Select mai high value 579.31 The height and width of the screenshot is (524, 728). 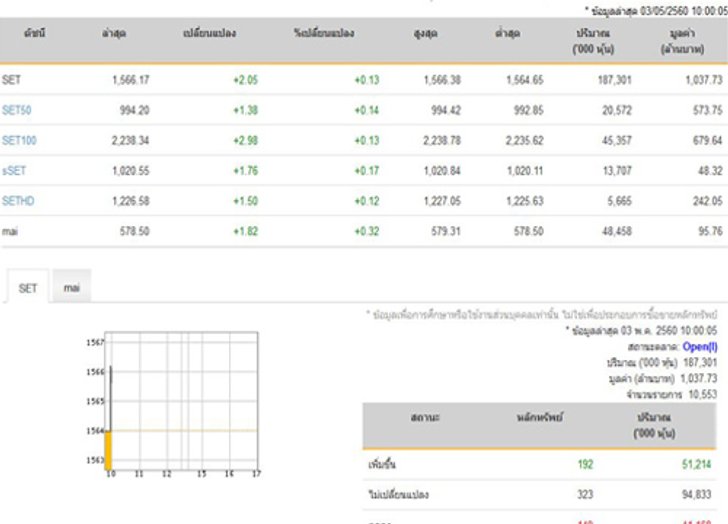click(x=446, y=231)
